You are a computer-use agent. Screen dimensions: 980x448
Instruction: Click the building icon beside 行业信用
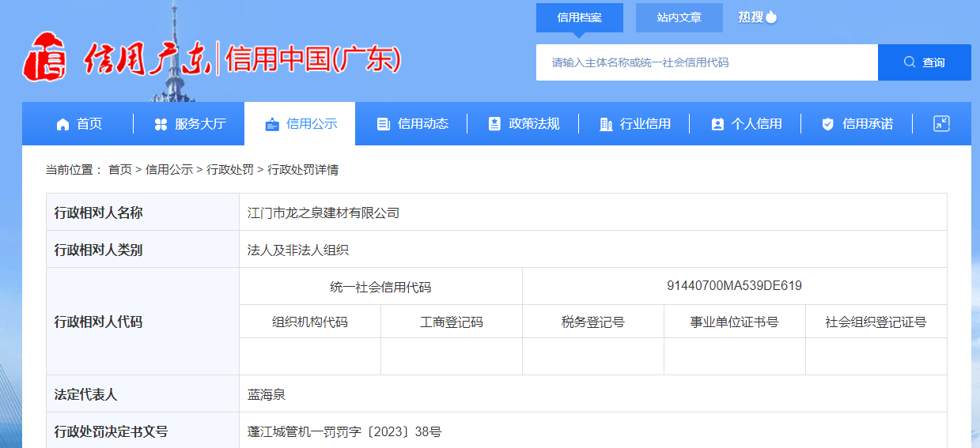606,124
